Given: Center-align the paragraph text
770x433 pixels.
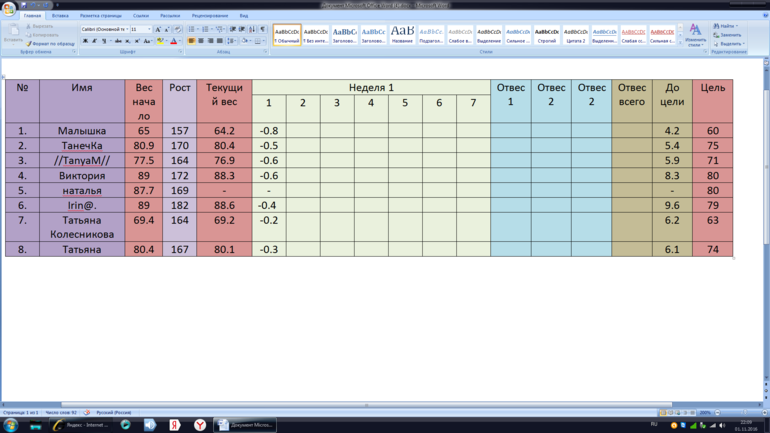Looking at the screenshot, I should point(200,41).
